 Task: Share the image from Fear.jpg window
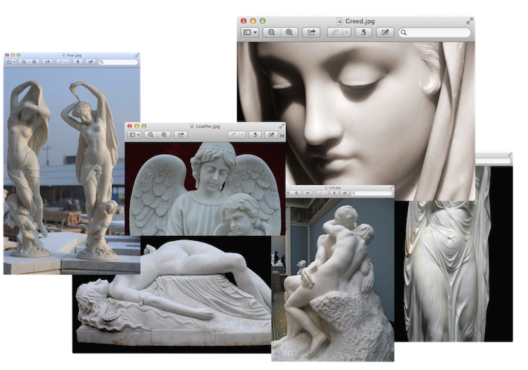(47, 62)
